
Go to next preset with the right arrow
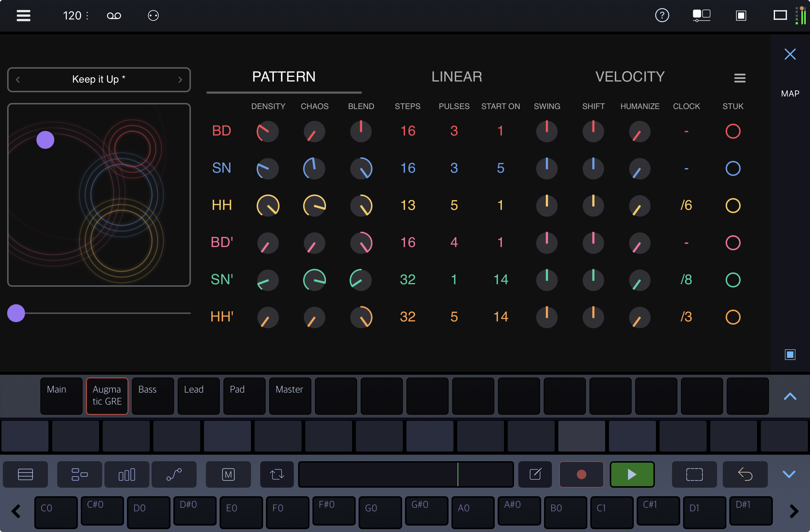coord(180,80)
